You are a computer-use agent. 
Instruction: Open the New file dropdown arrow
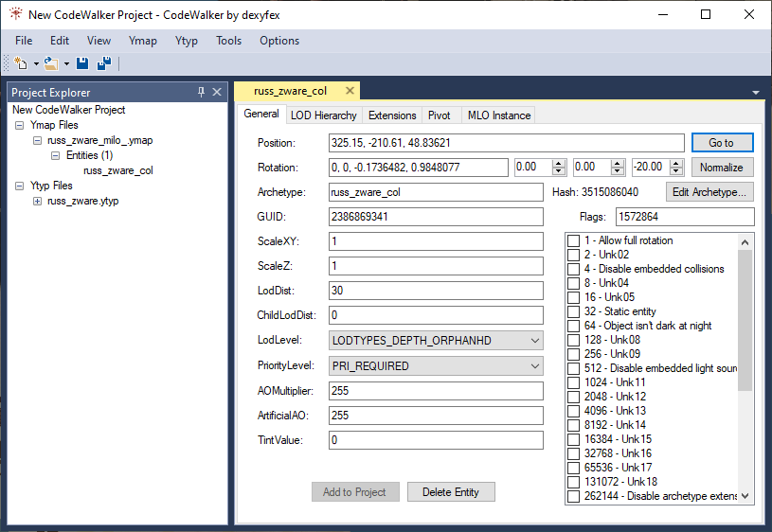tap(36, 64)
